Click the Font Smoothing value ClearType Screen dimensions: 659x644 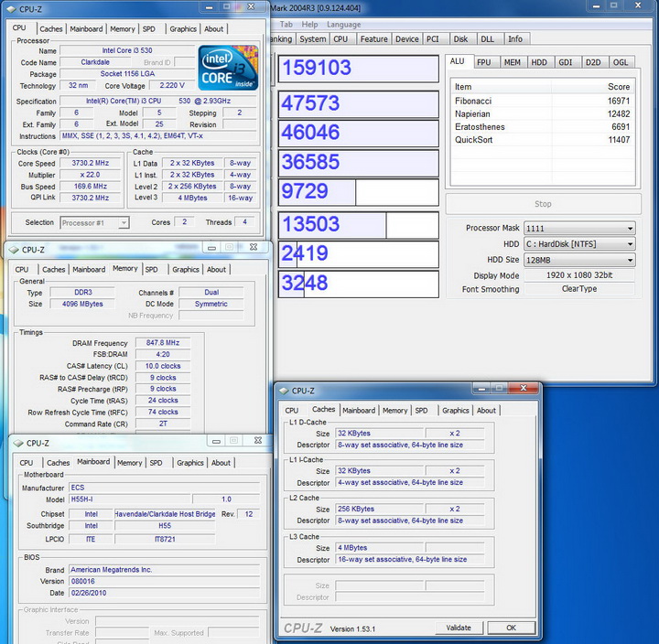(x=579, y=288)
